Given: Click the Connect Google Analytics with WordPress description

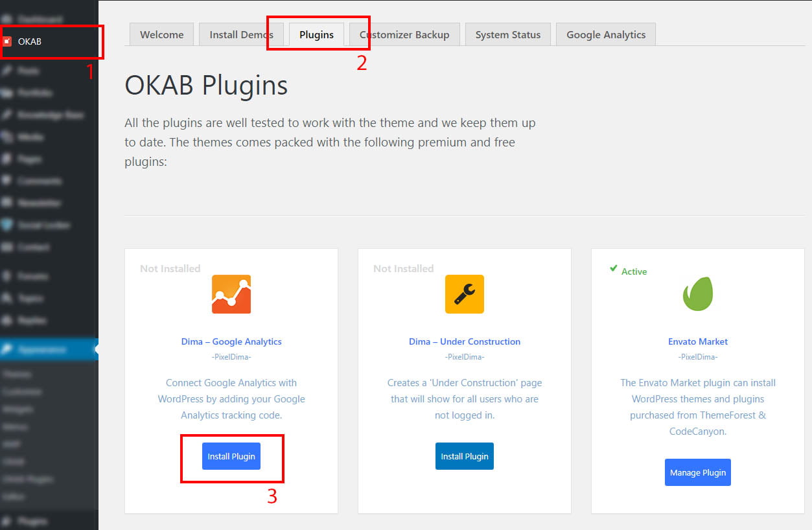Looking at the screenshot, I should tap(231, 399).
